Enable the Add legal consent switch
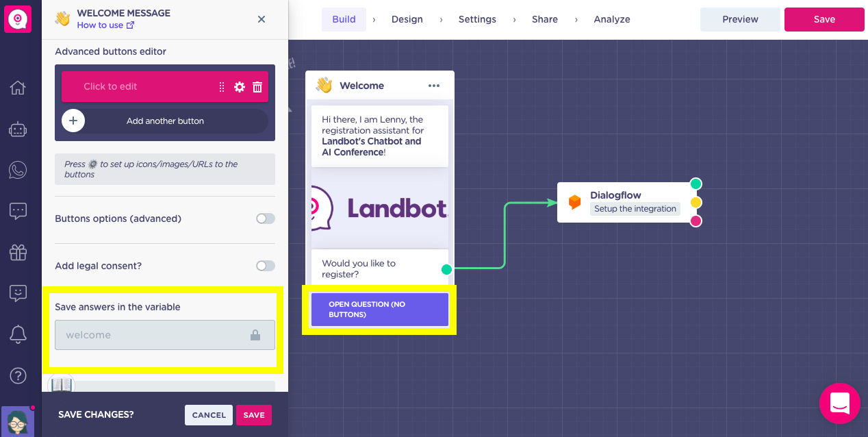Viewport: 868px width, 437px height. [266, 266]
